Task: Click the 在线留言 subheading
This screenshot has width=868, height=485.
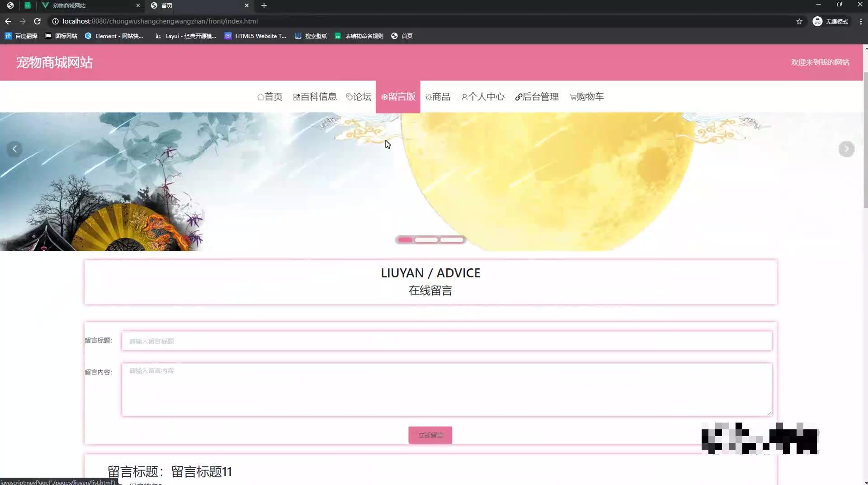Action: coord(430,290)
